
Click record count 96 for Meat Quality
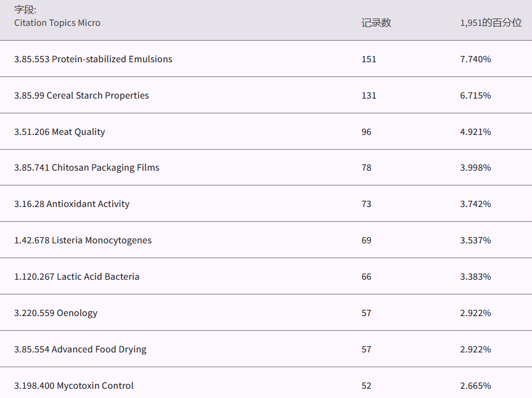[366, 132]
